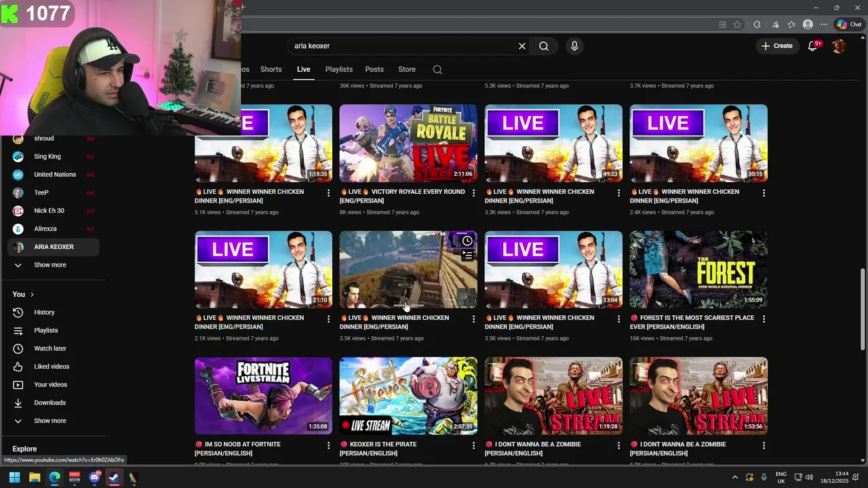
Task: Open Nick Eh 30 subscription channel
Action: click(x=53, y=211)
